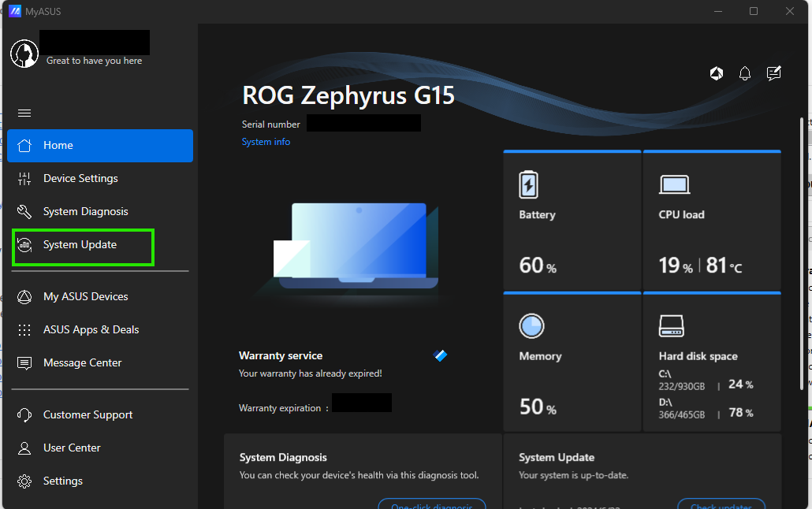Screen dimensions: 812x509
Task: Click the main content vertical scrollbar
Action: (x=802, y=254)
